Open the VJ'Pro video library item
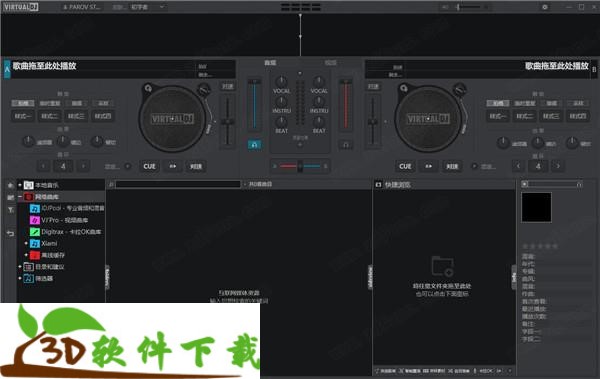Screen dimensions: 600x379 60,220
